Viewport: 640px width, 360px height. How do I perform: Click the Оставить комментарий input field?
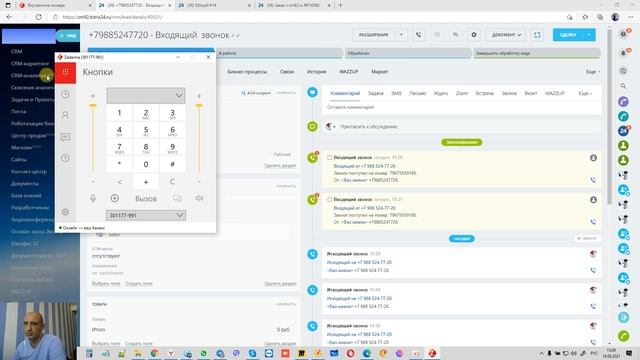tap(461, 107)
